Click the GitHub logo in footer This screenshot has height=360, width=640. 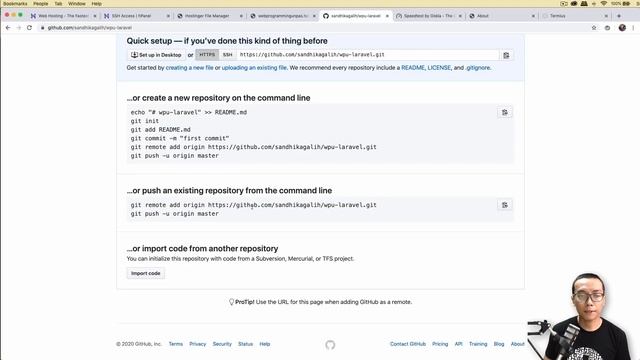pyautogui.click(x=330, y=345)
